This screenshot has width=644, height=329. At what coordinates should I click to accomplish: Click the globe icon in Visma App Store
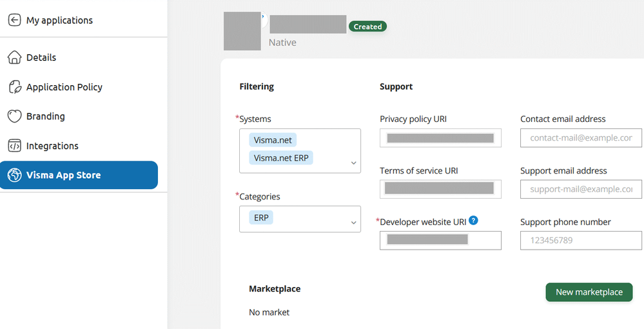[14, 175]
